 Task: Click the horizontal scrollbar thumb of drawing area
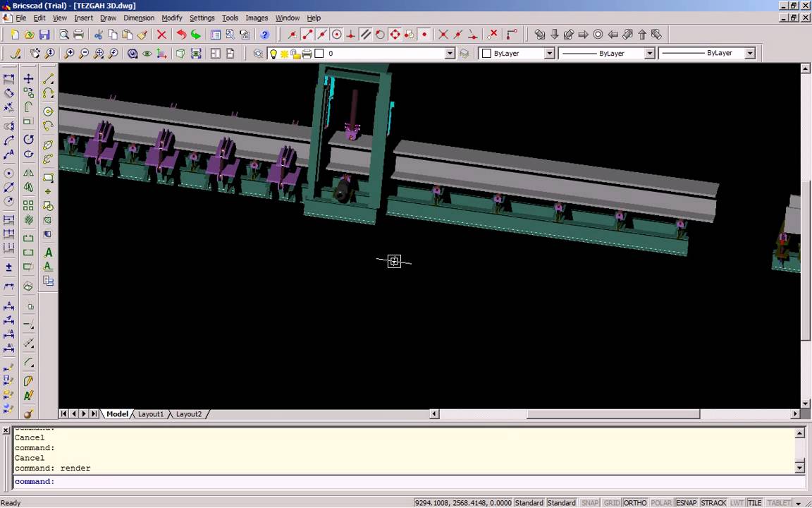614,413
